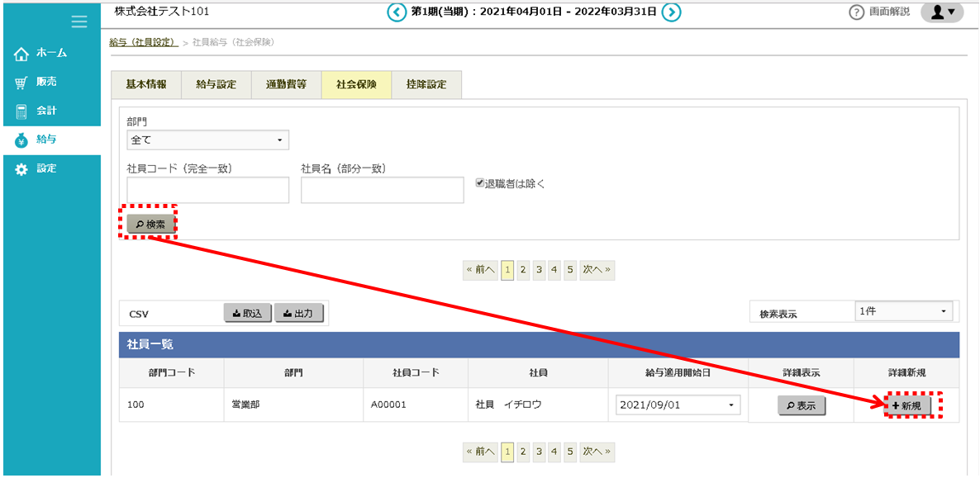The height and width of the screenshot is (497, 980).
Task: Click the hamburger menu icon in sidebar
Action: click(79, 22)
